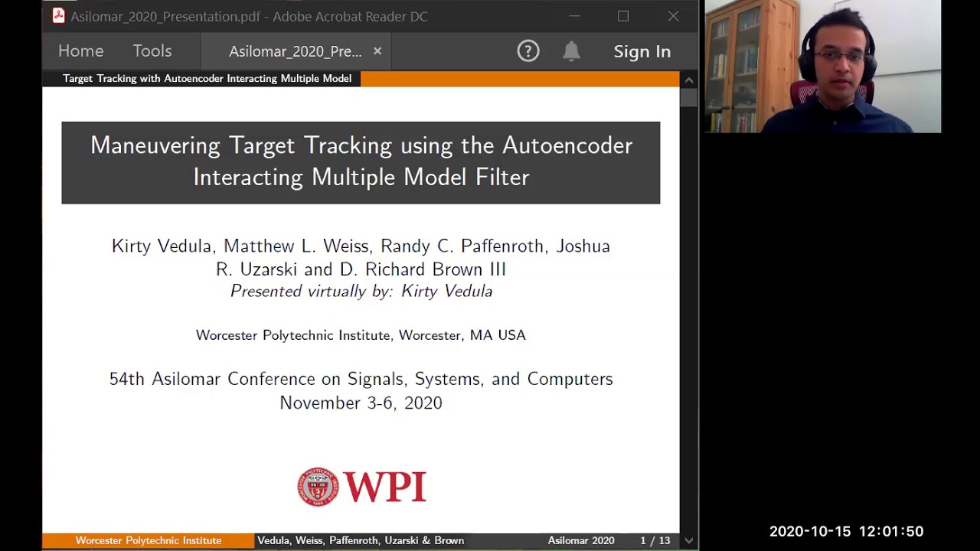980x551 pixels.
Task: Open the Help question mark icon
Action: [528, 51]
